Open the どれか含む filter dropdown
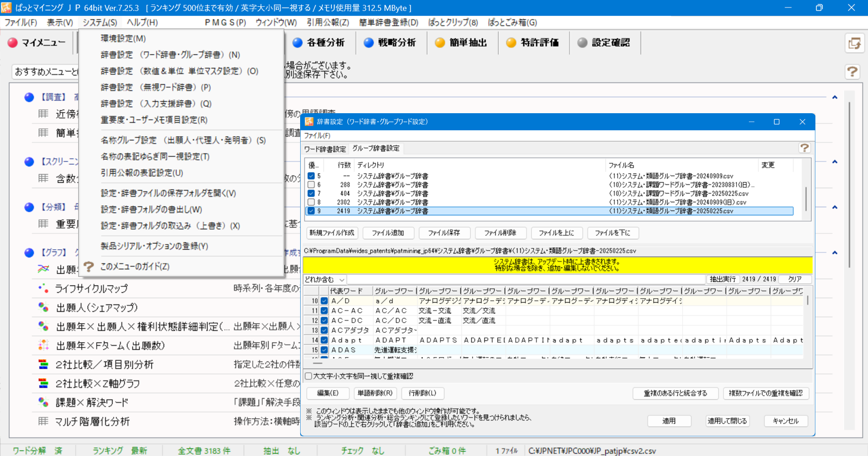Viewport: 868px width, 456px height. (x=325, y=279)
